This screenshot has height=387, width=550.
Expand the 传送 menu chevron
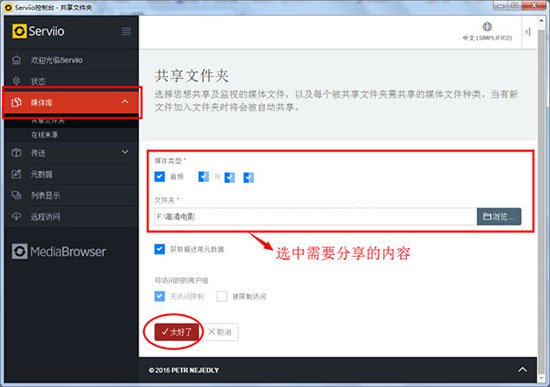point(125,152)
